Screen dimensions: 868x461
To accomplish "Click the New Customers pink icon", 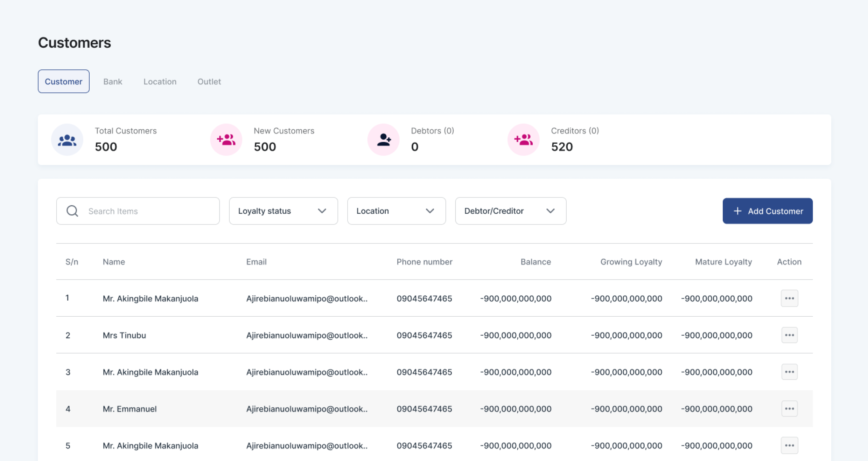I will point(226,140).
